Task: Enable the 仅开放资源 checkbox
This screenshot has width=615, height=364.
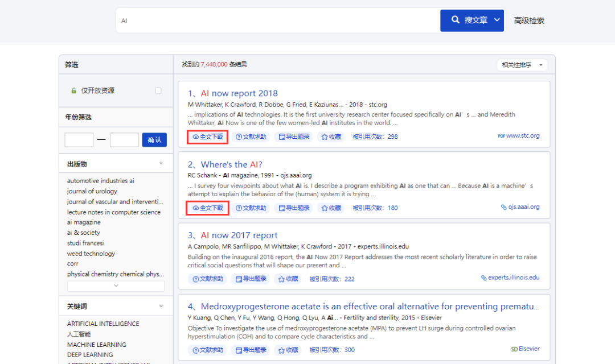Action: click(x=158, y=90)
